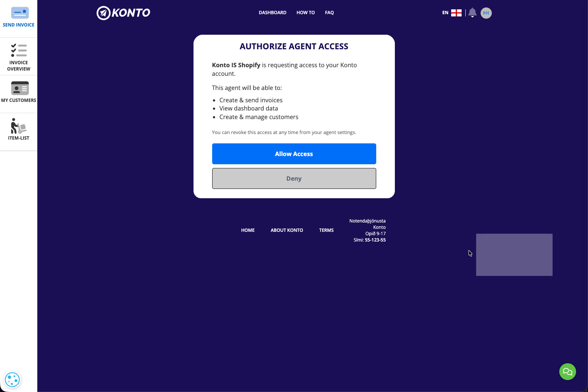Open the How To menu item
Viewport: 588px width, 392px height.
click(305, 13)
